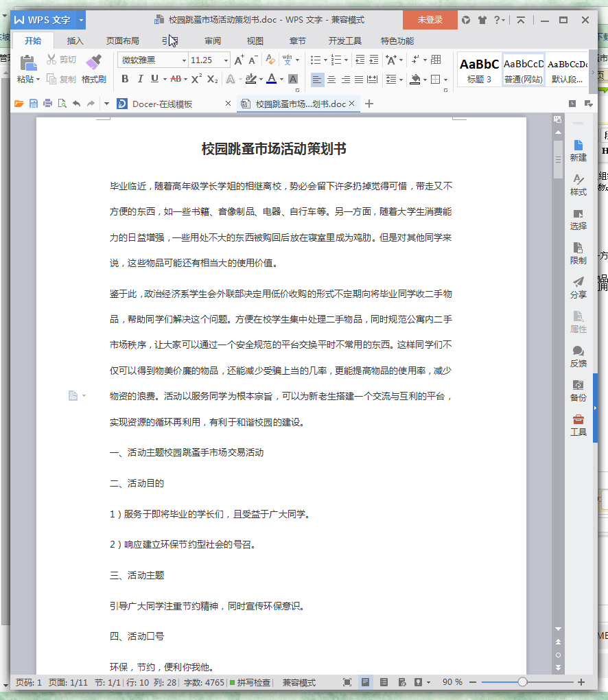
Task: Toggle center text alignment
Action: [x=331, y=80]
